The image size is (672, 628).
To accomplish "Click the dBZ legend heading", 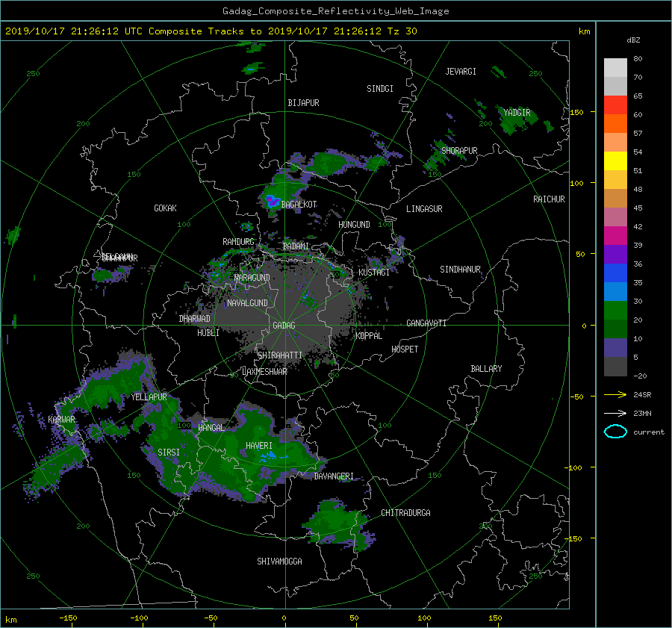I will (x=633, y=40).
